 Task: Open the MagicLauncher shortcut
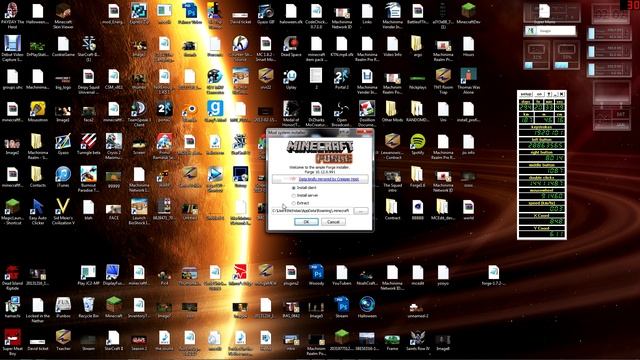click(12, 211)
